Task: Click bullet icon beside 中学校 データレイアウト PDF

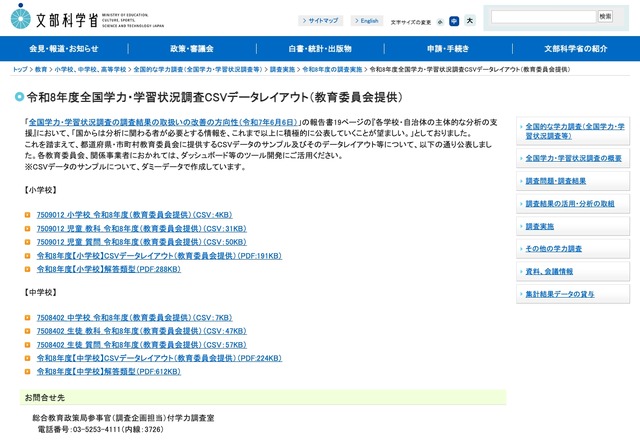Action: [27, 358]
